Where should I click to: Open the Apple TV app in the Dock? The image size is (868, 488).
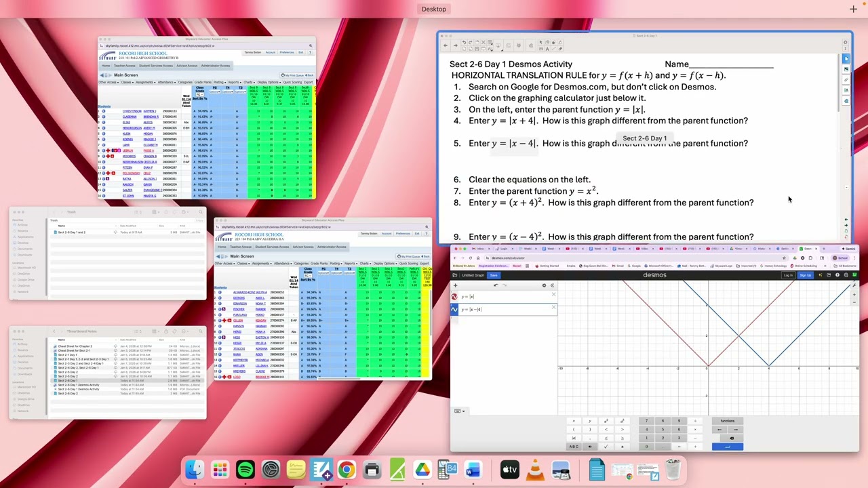point(510,469)
